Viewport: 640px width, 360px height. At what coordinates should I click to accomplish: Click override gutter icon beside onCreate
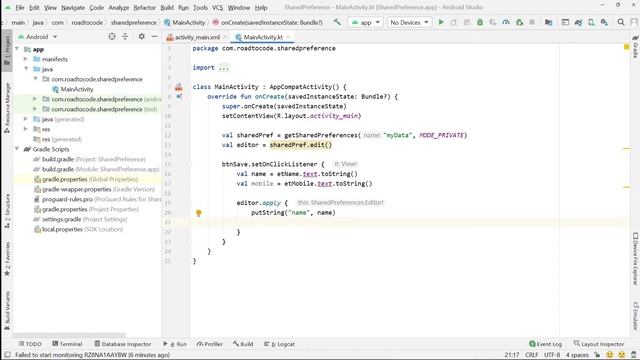coord(179,97)
